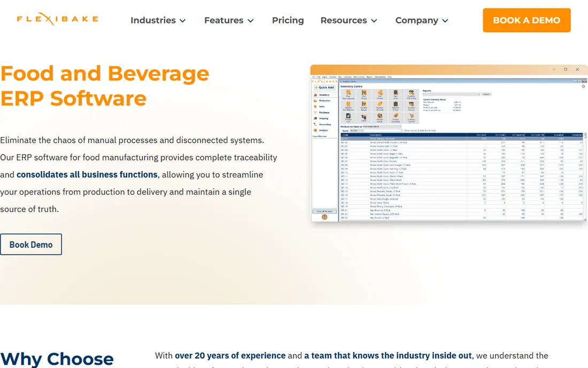588x368 pixels.
Task: Open the Pricing page
Action: [x=288, y=20]
